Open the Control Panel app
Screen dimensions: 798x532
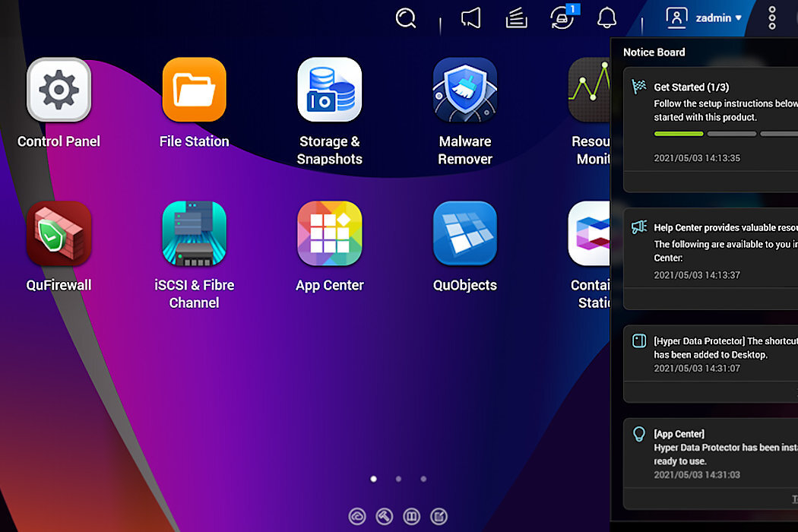click(59, 90)
